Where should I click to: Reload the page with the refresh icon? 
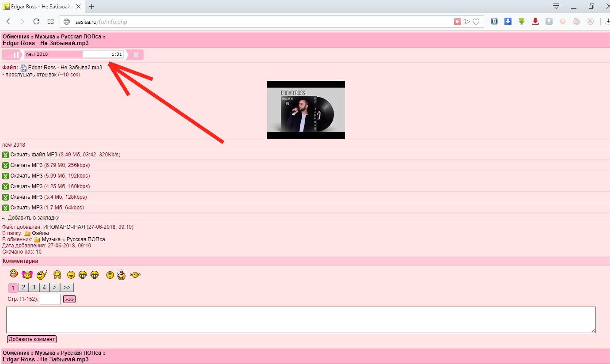36,22
